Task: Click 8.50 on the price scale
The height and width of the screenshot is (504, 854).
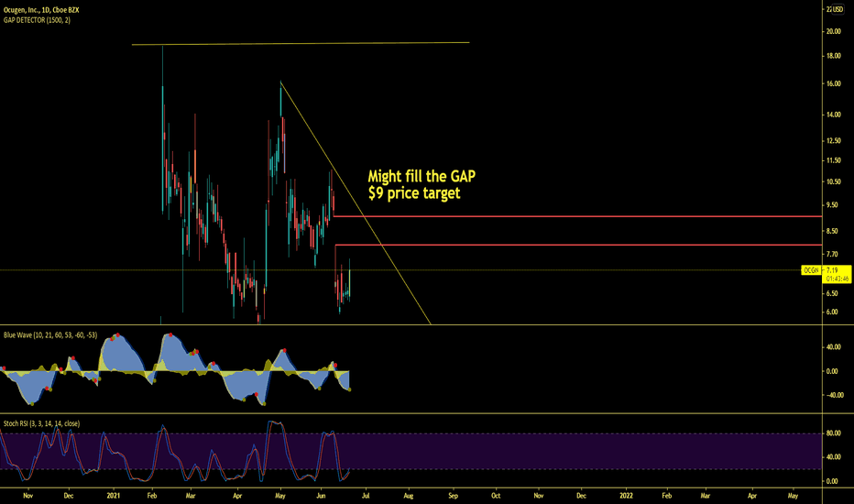Action: coord(832,232)
